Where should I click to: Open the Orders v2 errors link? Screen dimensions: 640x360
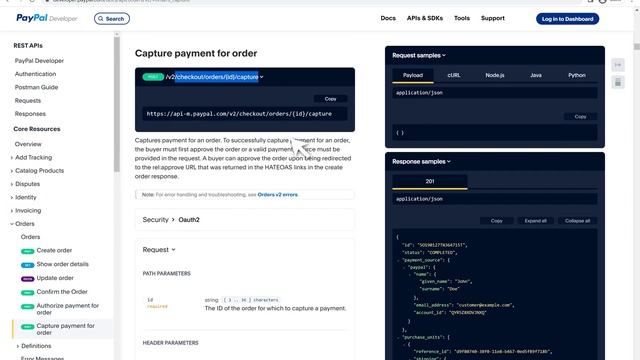(278, 195)
